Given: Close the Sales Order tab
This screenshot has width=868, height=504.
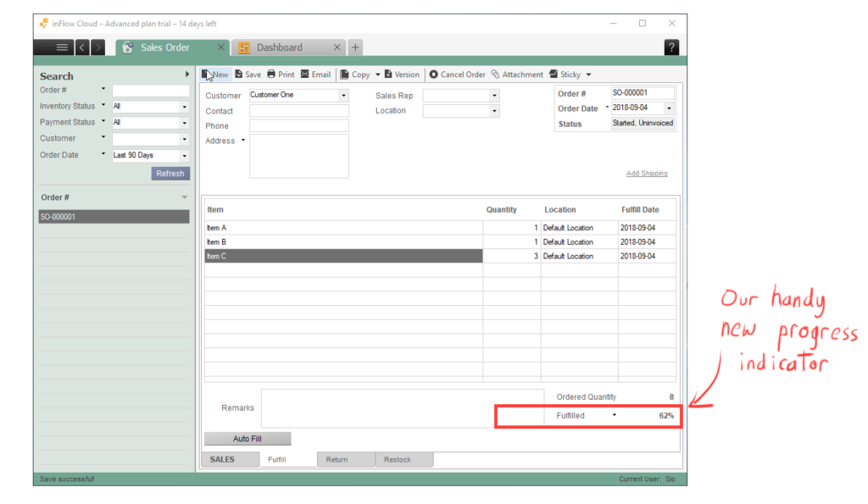Looking at the screenshot, I should pyautogui.click(x=221, y=47).
